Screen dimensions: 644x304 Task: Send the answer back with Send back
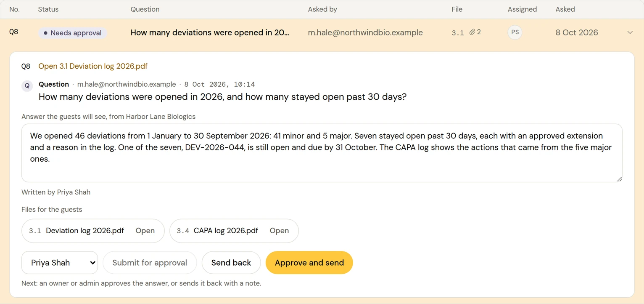pyautogui.click(x=231, y=263)
